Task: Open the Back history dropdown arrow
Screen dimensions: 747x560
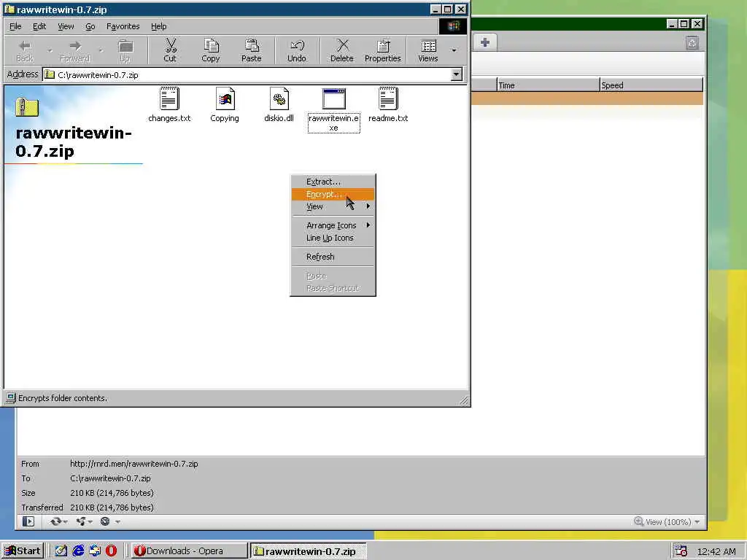Action: point(50,50)
